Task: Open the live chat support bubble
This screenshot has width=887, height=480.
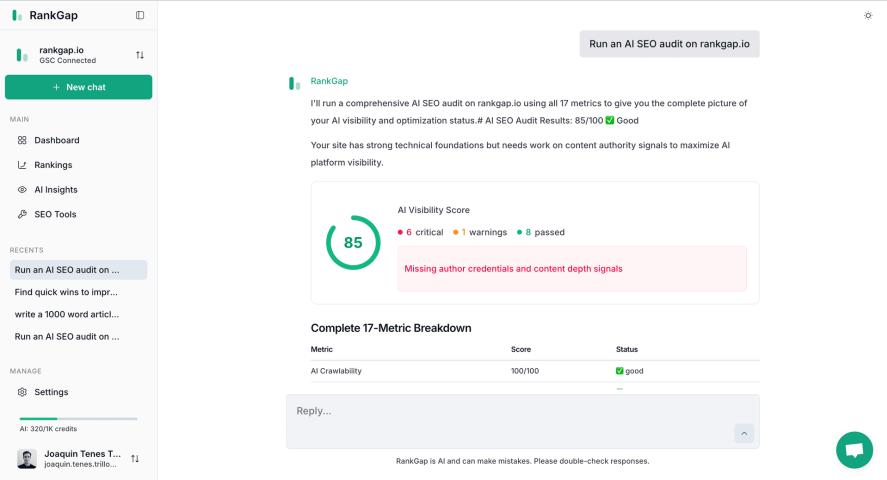Action: [854, 450]
